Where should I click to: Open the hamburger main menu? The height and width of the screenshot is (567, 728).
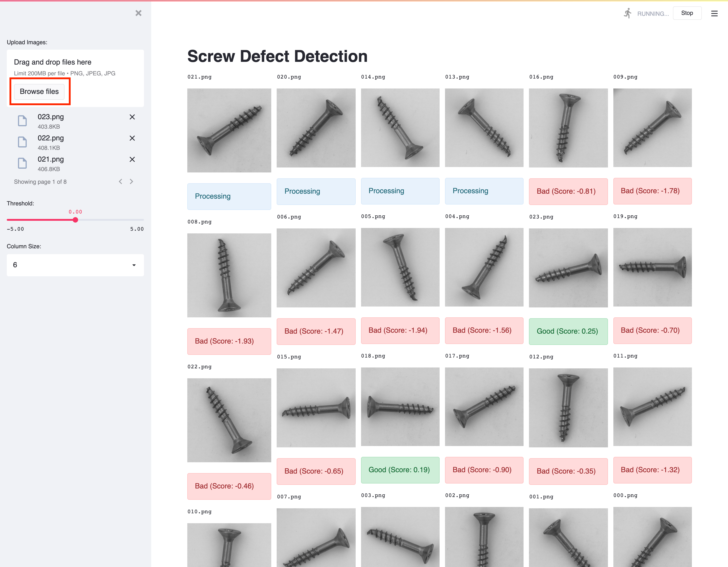point(714,13)
